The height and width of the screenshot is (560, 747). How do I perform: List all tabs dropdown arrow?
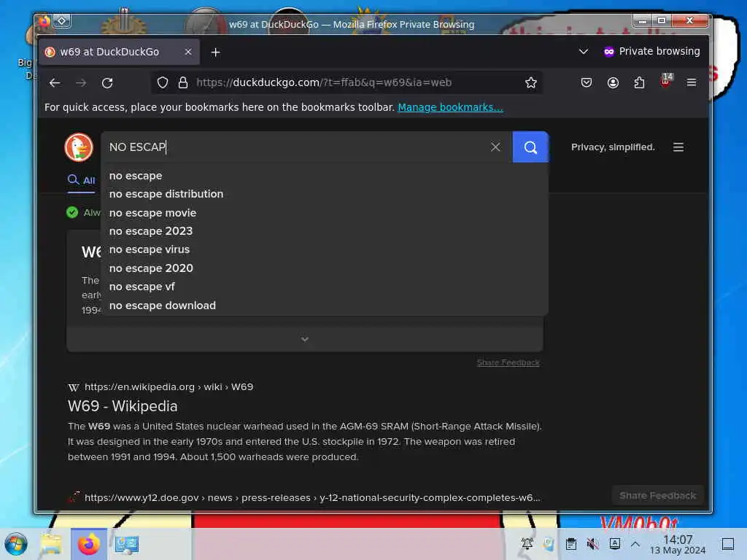583,52
